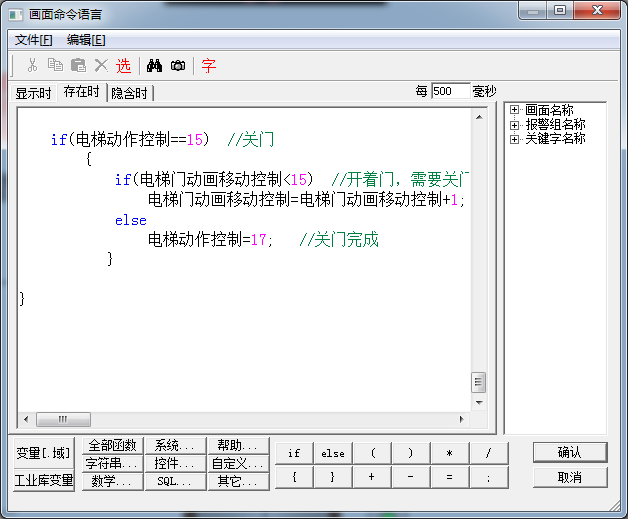Insert multiply * operator button

point(450,453)
